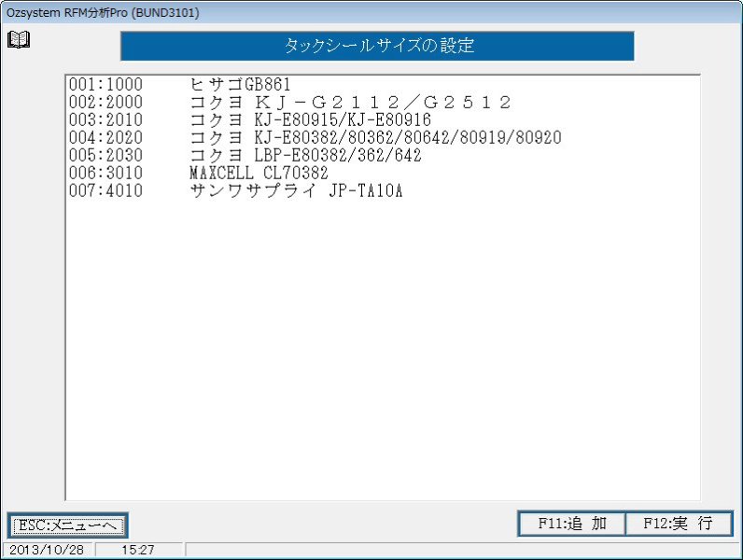The height and width of the screenshot is (560, 743).
Task: Select row 003:2010 コクヨ KJ-E80915/KJ-E80916
Action: tap(383, 119)
